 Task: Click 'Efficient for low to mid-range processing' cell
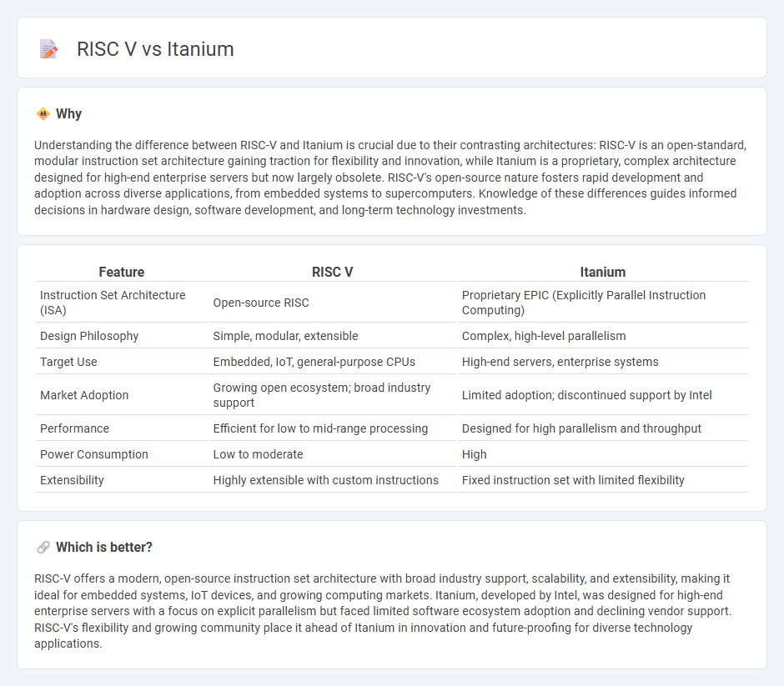click(x=320, y=428)
